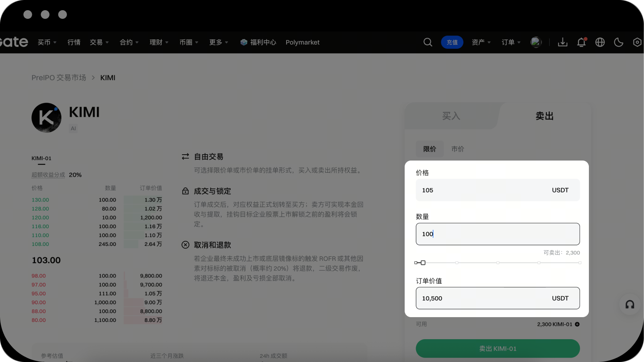Click the 可卖出: 2,300 label

(x=562, y=253)
